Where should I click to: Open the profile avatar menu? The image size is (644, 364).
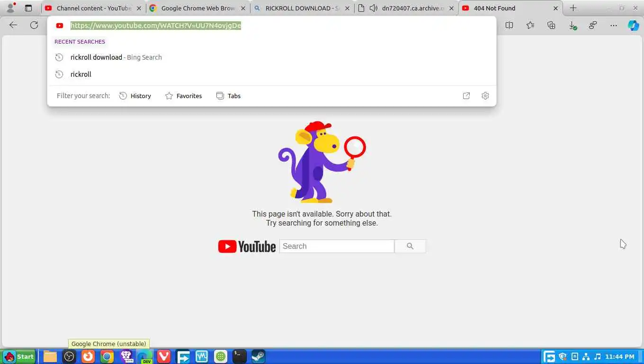coord(10,8)
